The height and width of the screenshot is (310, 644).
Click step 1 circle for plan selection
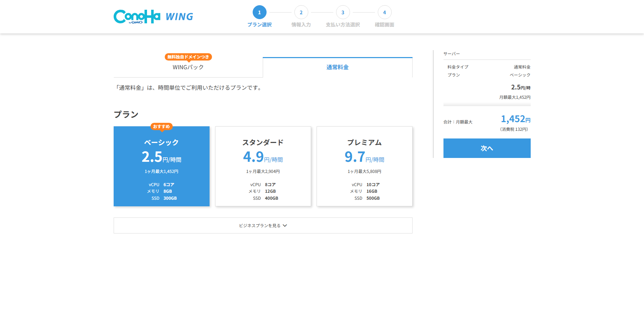tap(259, 13)
